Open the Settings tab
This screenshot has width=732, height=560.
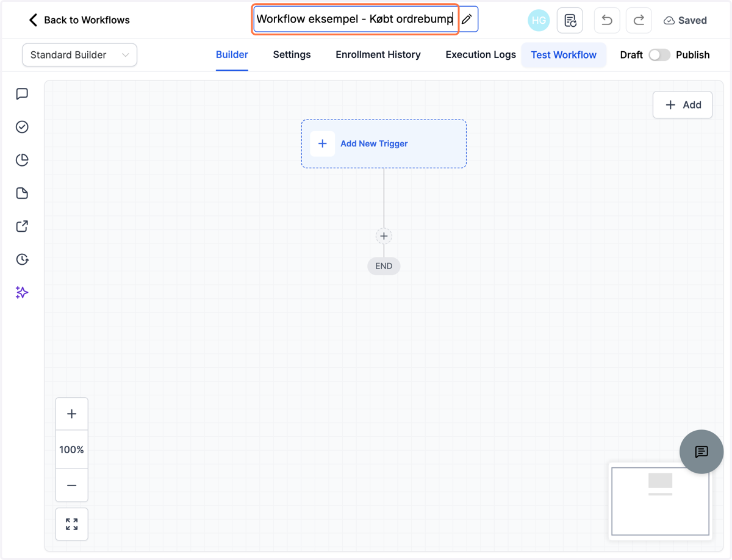click(x=292, y=55)
